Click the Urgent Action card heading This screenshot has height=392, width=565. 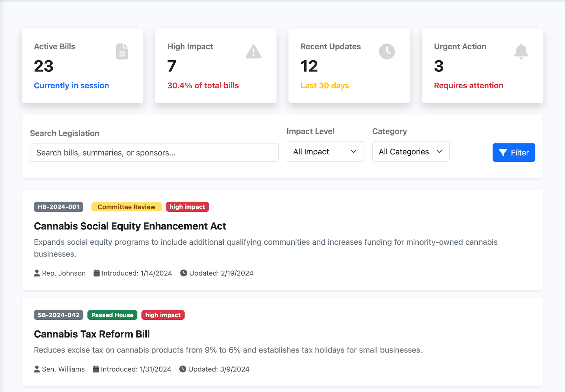[x=460, y=46]
